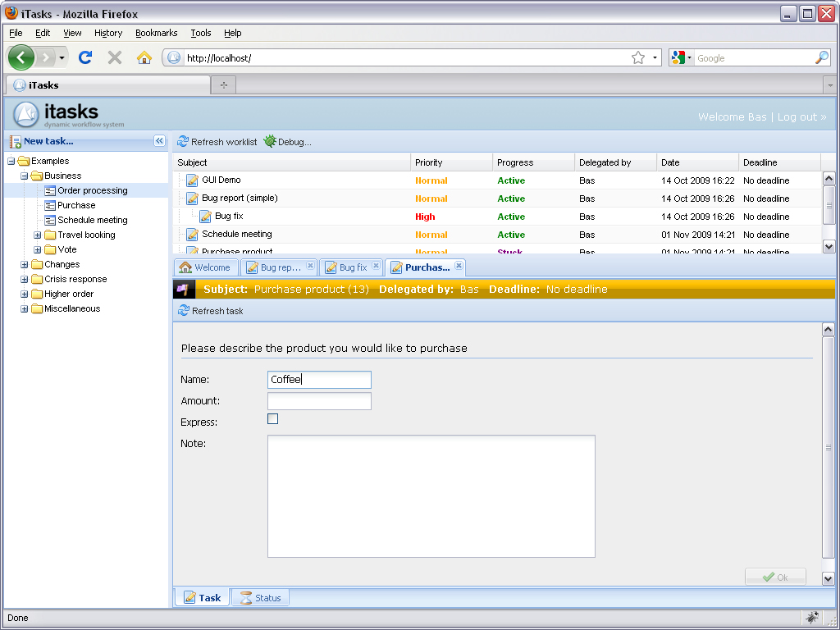
Task: Collapse the Business folder
Action: (x=25, y=176)
